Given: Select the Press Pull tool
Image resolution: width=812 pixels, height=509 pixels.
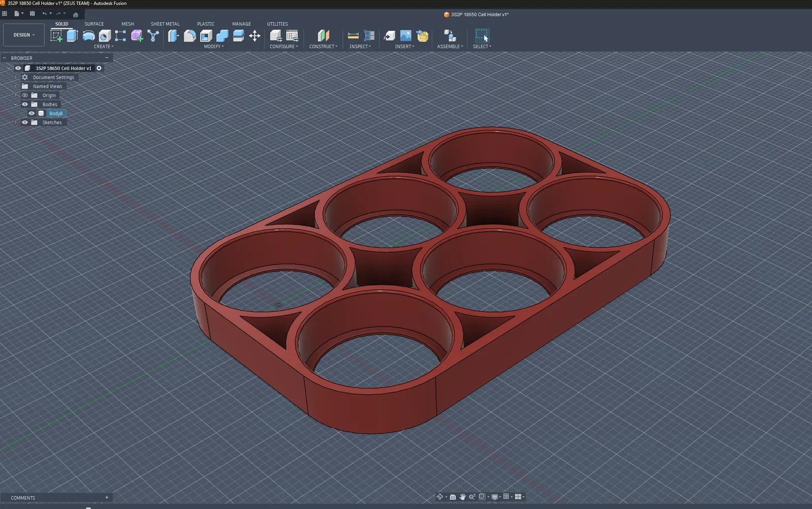Looking at the screenshot, I should pos(174,36).
